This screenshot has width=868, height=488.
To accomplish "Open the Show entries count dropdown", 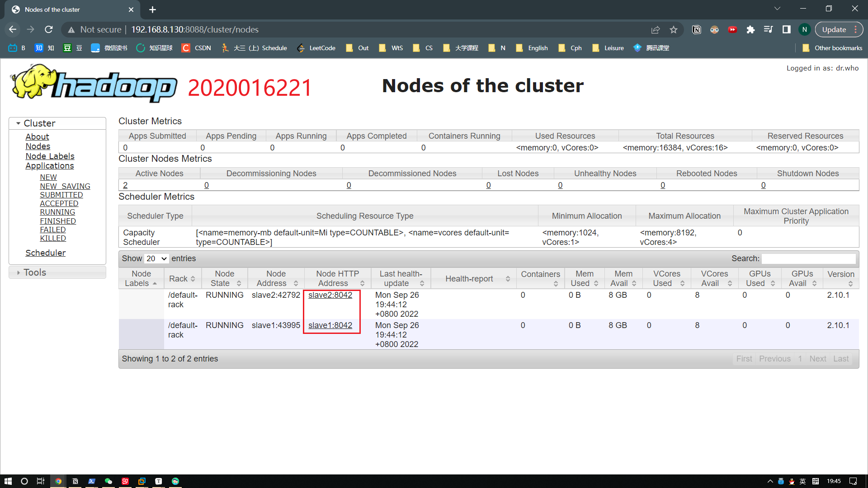I will click(x=156, y=258).
